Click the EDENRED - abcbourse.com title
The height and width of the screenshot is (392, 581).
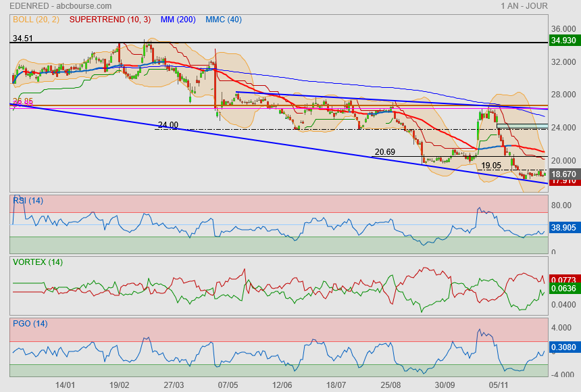[x=51, y=6]
